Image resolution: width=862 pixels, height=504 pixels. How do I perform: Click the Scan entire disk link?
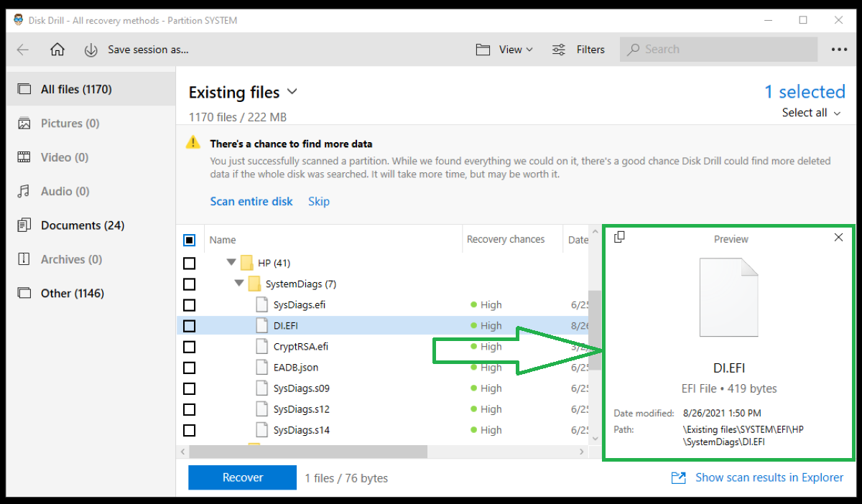coord(251,201)
